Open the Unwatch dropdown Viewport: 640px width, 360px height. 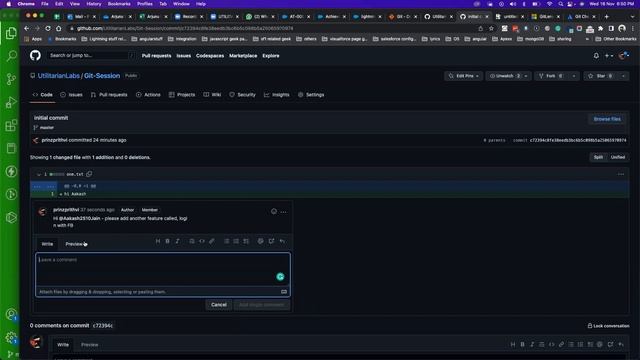pyautogui.click(x=509, y=76)
